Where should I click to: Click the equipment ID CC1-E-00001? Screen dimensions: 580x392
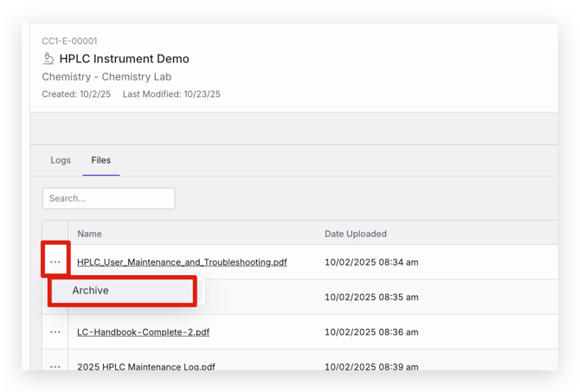click(69, 41)
